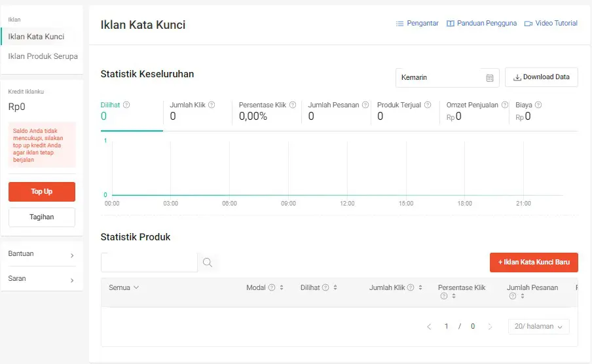Image resolution: width=592 pixels, height=364 pixels.
Task: Click the calendar icon in date field
Action: pos(490,78)
